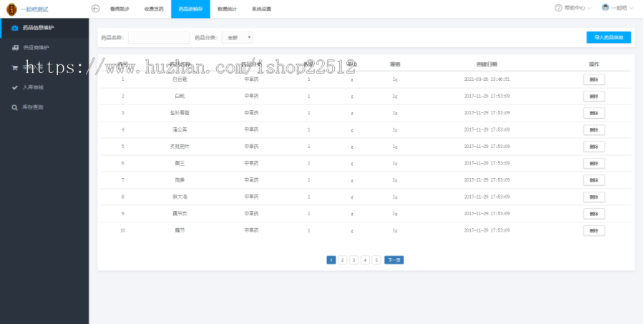Focus the 药品名称 search input field
Image resolution: width=644 pixels, height=324 pixels.
click(158, 37)
